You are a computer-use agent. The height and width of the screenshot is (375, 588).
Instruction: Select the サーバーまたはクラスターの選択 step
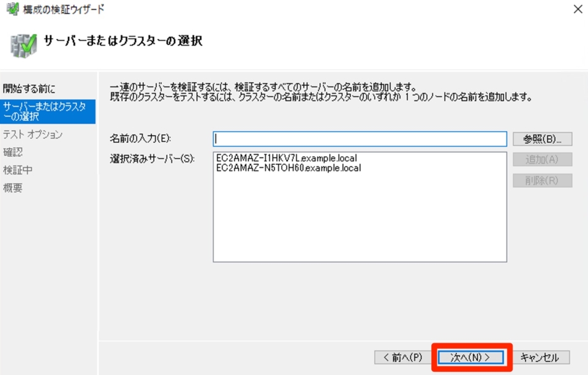(x=48, y=112)
